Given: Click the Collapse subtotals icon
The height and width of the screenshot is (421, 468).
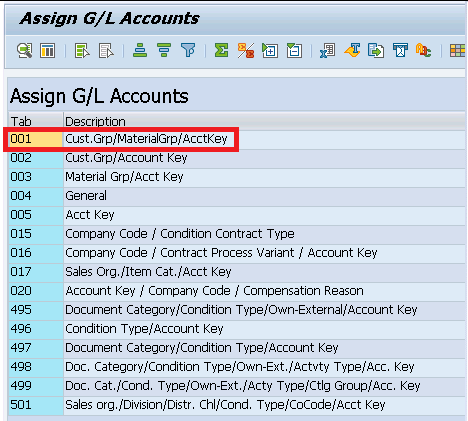Looking at the screenshot, I should point(294,51).
